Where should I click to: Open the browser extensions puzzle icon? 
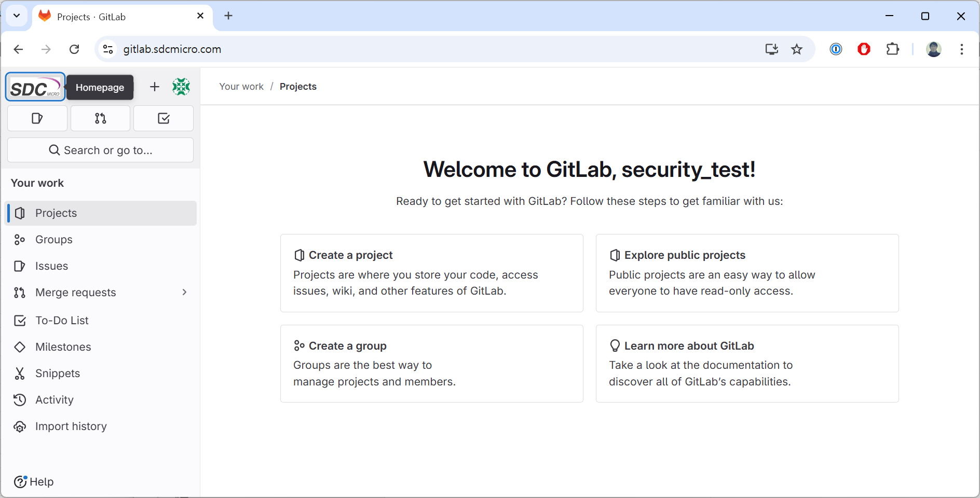(892, 49)
